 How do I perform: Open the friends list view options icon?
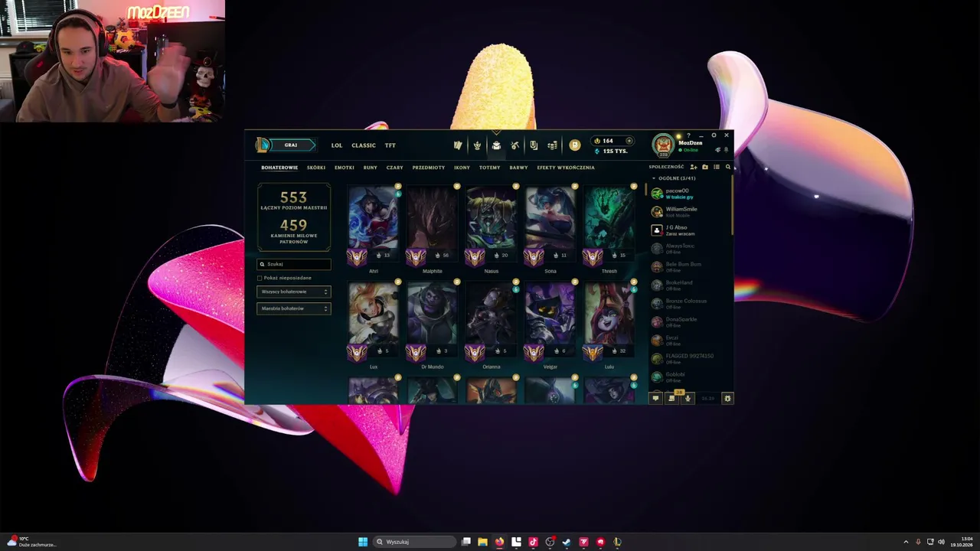[x=717, y=167]
